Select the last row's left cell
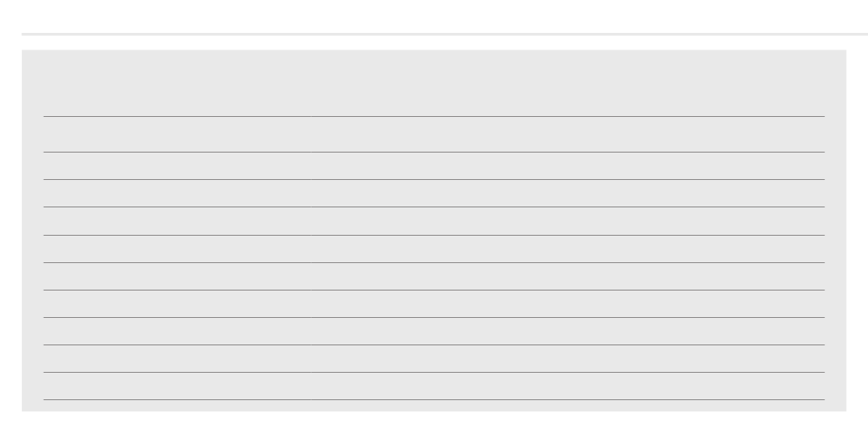The width and height of the screenshot is (868, 434). 177,386
